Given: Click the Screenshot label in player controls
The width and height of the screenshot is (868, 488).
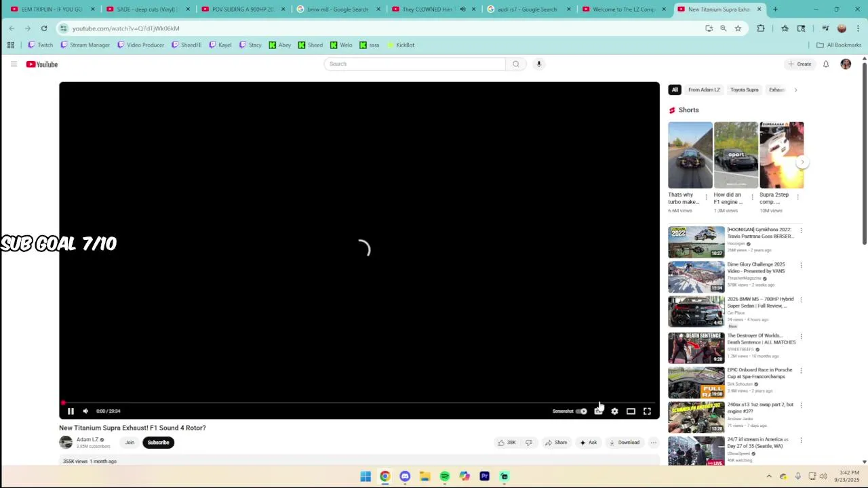Looking at the screenshot, I should pyautogui.click(x=562, y=411).
